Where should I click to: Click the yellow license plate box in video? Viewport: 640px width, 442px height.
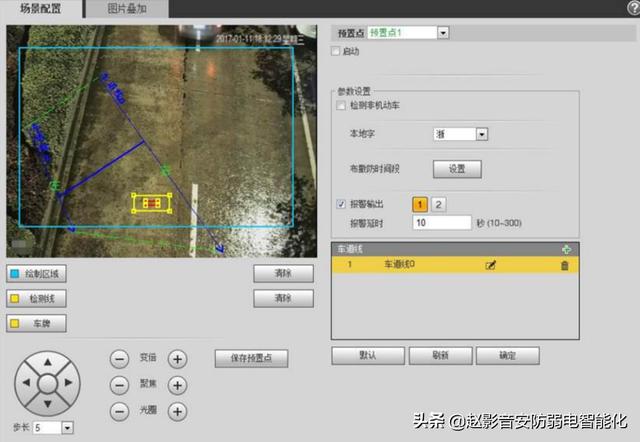pyautogui.click(x=151, y=203)
